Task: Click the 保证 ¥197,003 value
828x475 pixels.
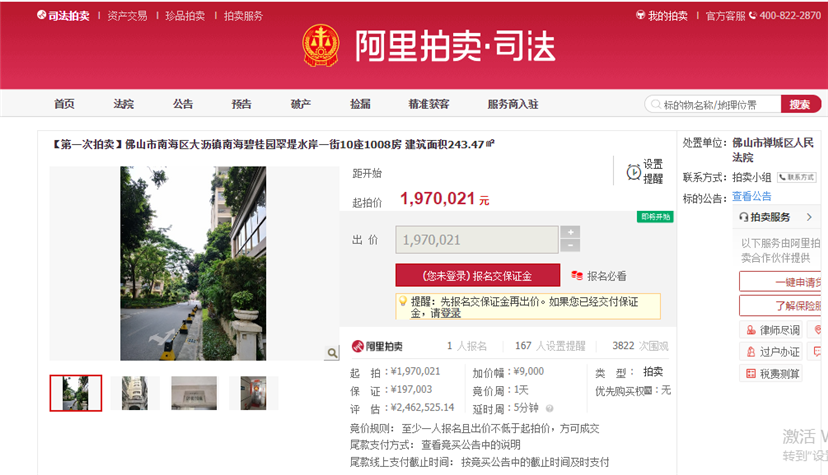Action: (411, 390)
